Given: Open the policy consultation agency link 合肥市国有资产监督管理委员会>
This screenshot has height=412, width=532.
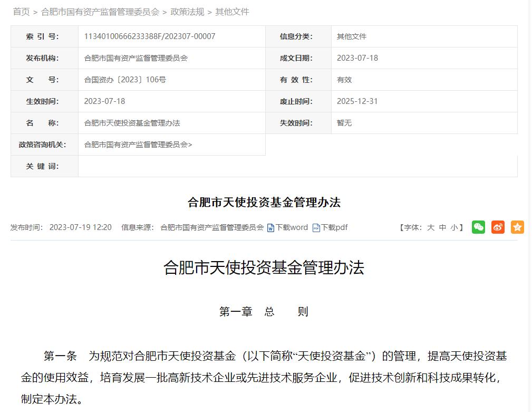Looking at the screenshot, I should (x=138, y=145).
